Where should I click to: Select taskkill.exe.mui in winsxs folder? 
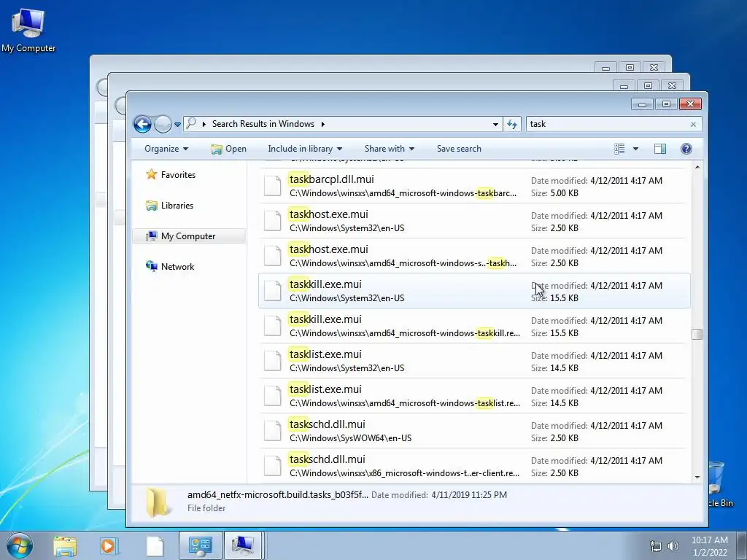click(473, 326)
